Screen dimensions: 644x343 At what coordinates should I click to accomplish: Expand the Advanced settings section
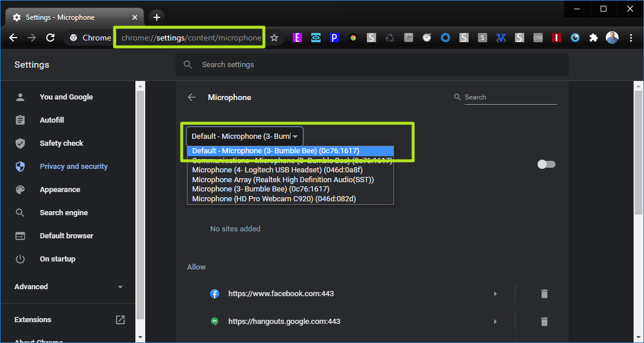(x=68, y=287)
